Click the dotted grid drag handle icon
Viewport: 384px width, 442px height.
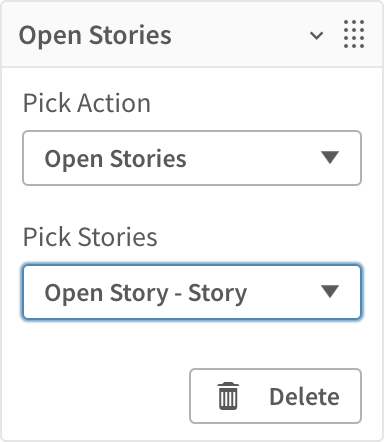point(354,34)
